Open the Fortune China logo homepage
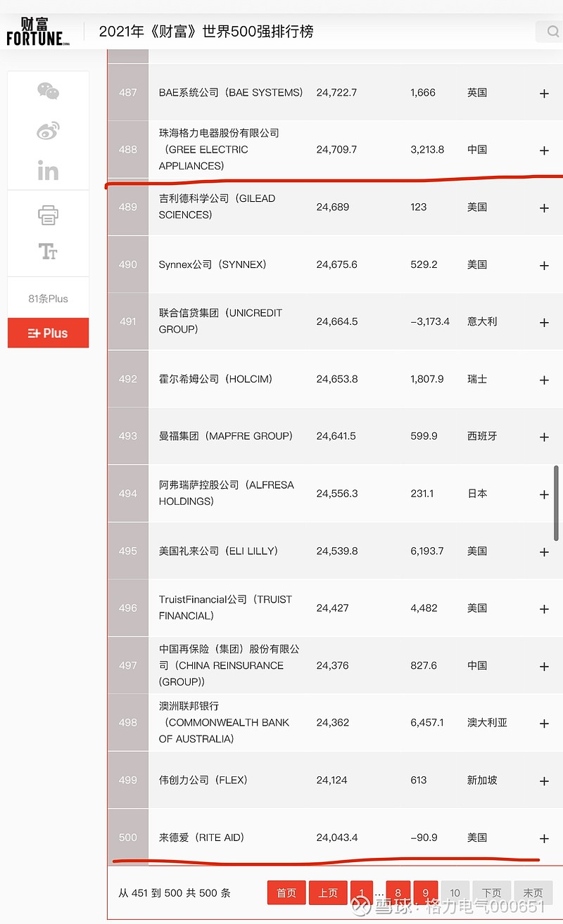The height and width of the screenshot is (924, 563). (x=38, y=32)
